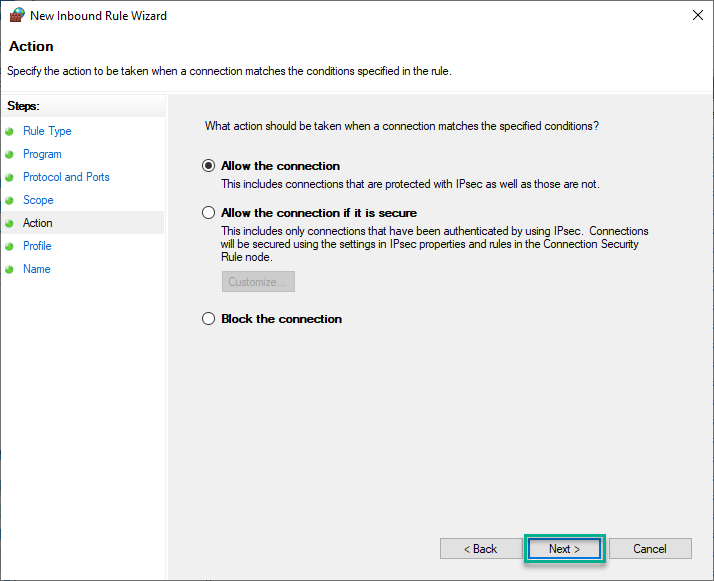This screenshot has height=581, width=714.
Task: Go to the Program step
Action: tap(42, 154)
